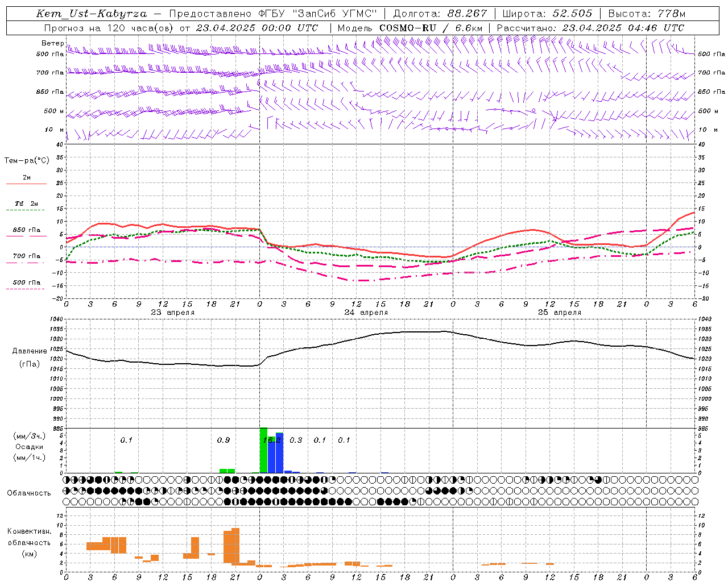Click the Долгота: 88.267 value

(x=440, y=14)
